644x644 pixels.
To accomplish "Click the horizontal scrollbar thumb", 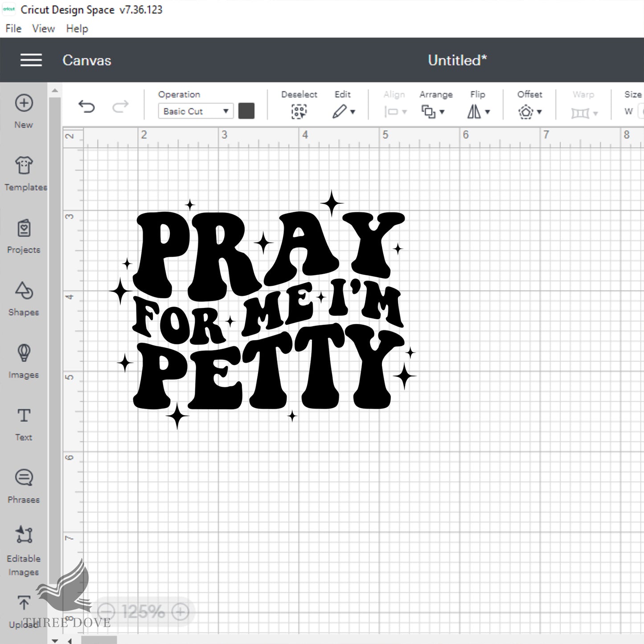I will [x=99, y=640].
